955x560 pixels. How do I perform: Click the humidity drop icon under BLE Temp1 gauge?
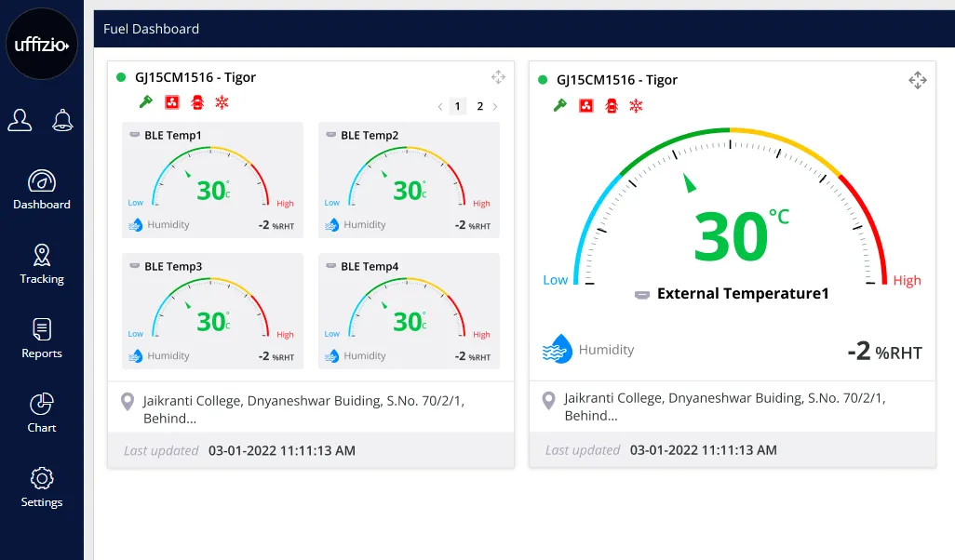click(x=136, y=223)
